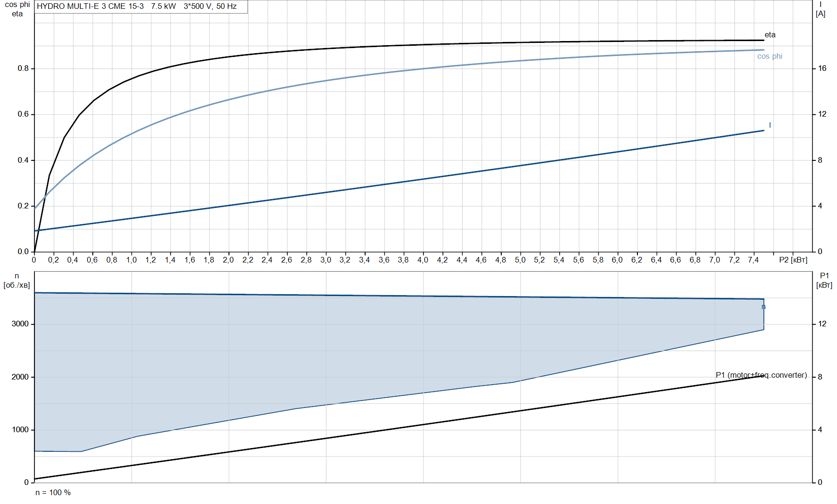
Task: Click x-axis tick label '0,2'
Action: (x=53, y=260)
